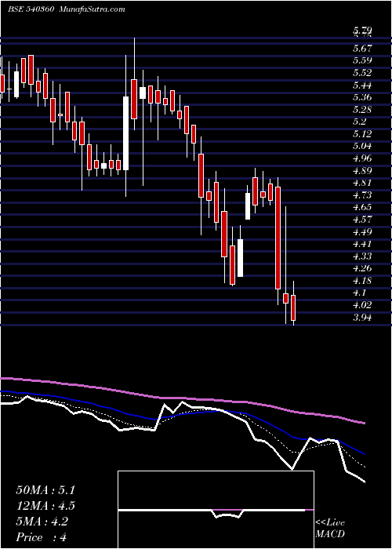Click the BSE 540360 ticker label
Screen dimensions: 392x549
click(31, 9)
